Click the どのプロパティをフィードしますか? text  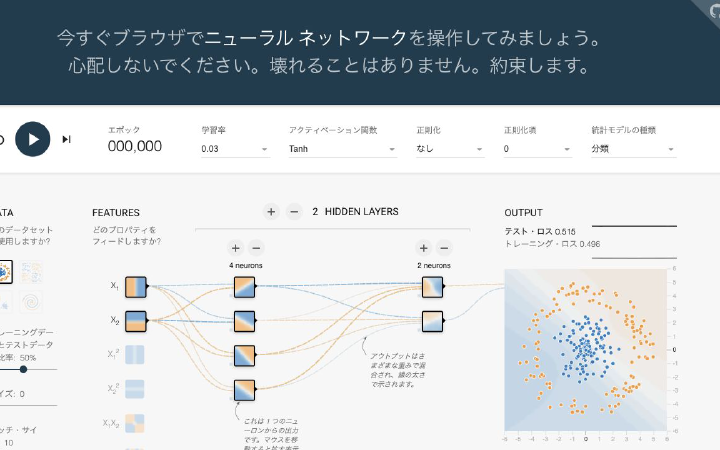point(126,236)
